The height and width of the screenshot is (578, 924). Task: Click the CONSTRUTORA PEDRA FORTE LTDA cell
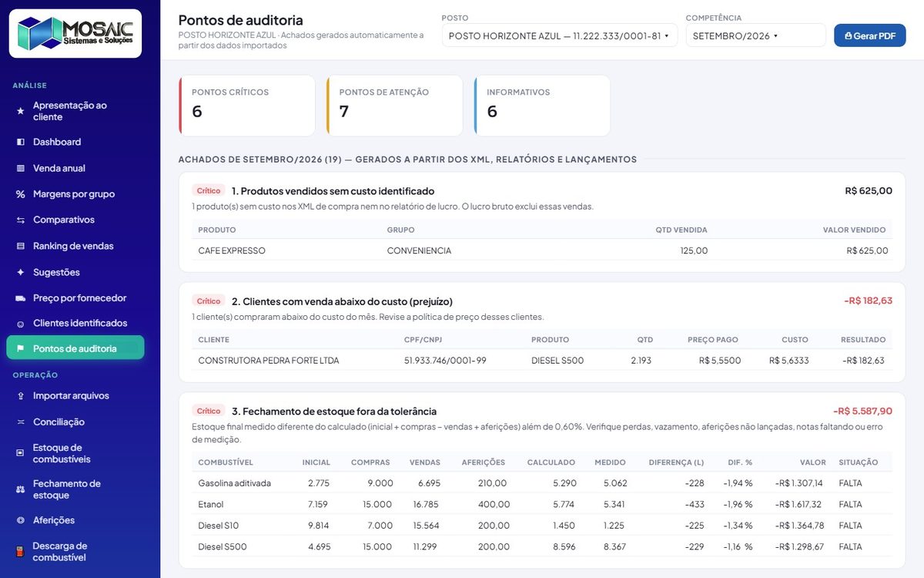[x=269, y=361]
